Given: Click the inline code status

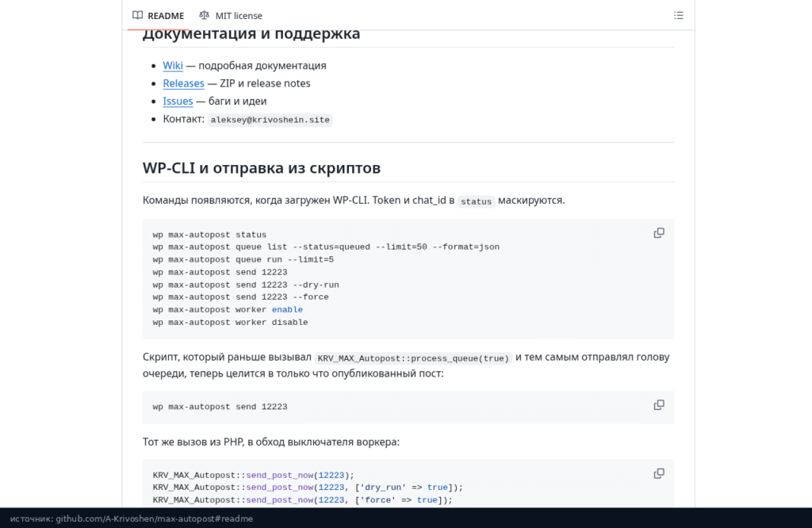Looking at the screenshot, I should tap(476, 201).
